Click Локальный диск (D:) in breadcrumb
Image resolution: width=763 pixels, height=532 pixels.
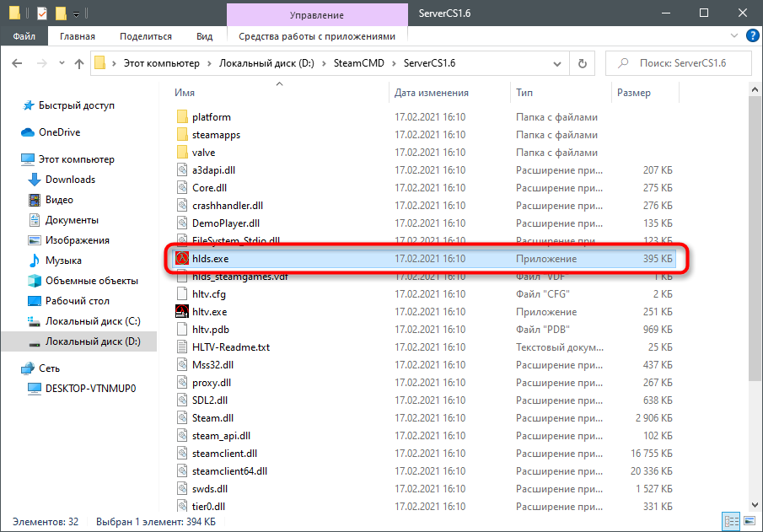point(266,63)
